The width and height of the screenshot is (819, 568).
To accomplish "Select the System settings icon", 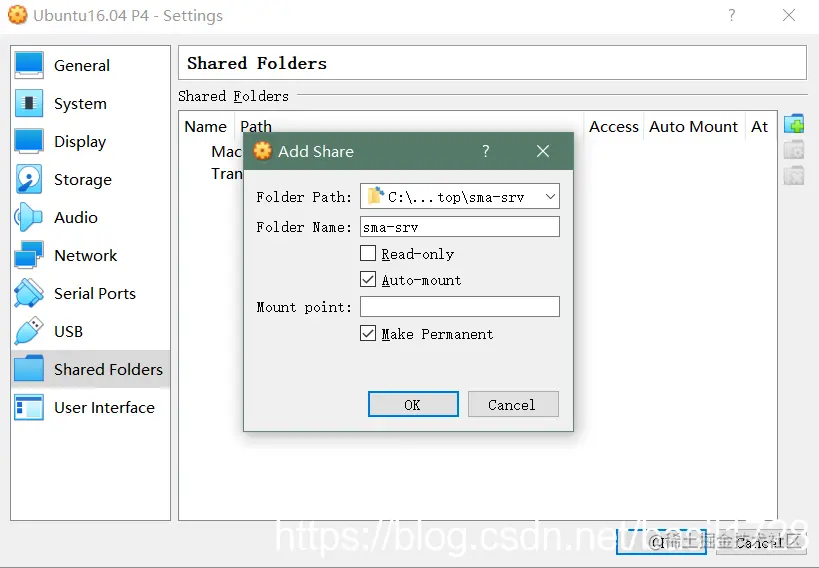I will pos(29,103).
